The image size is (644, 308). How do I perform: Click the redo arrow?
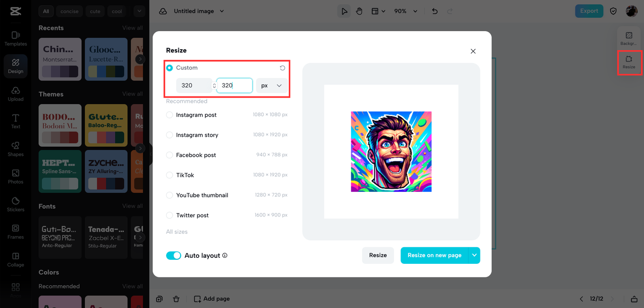tap(450, 11)
